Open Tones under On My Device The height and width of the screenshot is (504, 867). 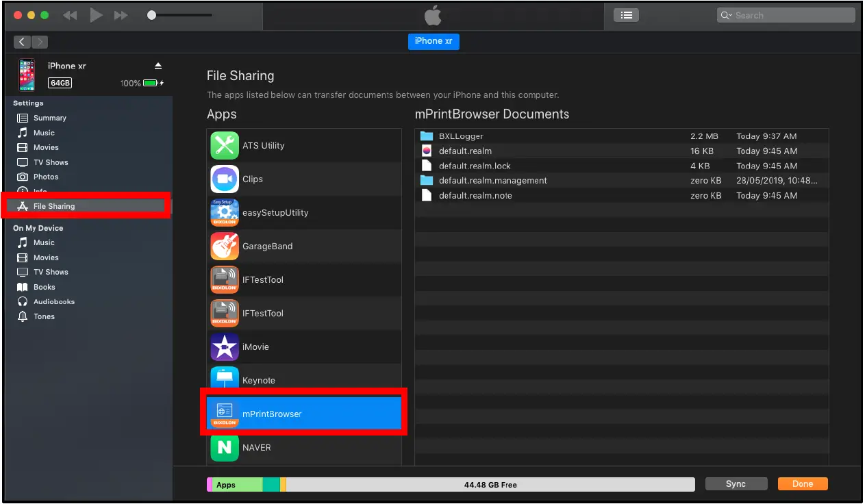coord(45,316)
